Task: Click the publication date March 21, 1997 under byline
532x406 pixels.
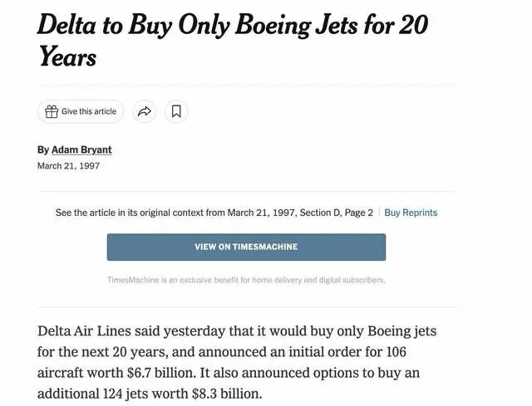Action: [68, 166]
